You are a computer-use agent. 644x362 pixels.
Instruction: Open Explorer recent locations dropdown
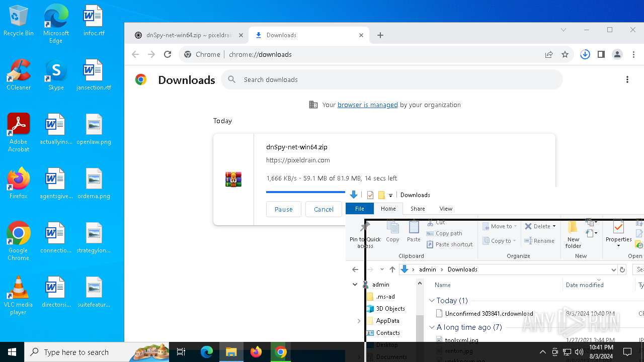[x=382, y=269]
